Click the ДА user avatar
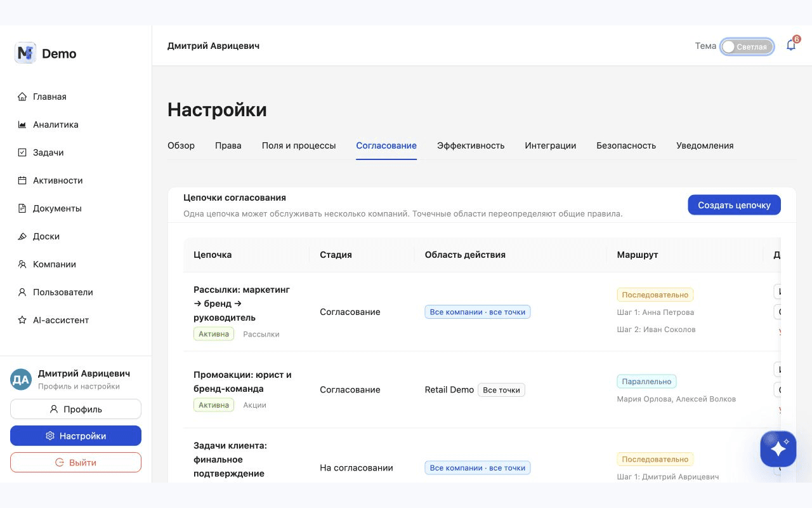Image resolution: width=812 pixels, height=508 pixels. pyautogui.click(x=21, y=380)
